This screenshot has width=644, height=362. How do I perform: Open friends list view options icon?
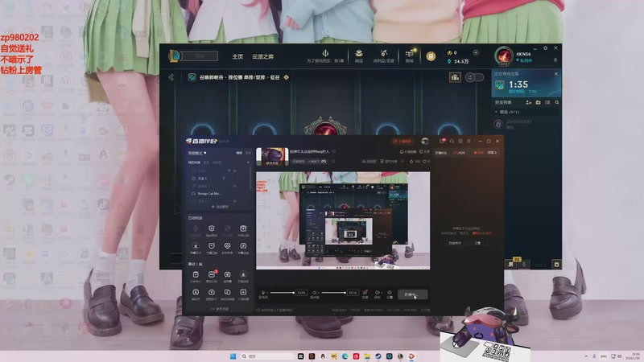[x=547, y=102]
